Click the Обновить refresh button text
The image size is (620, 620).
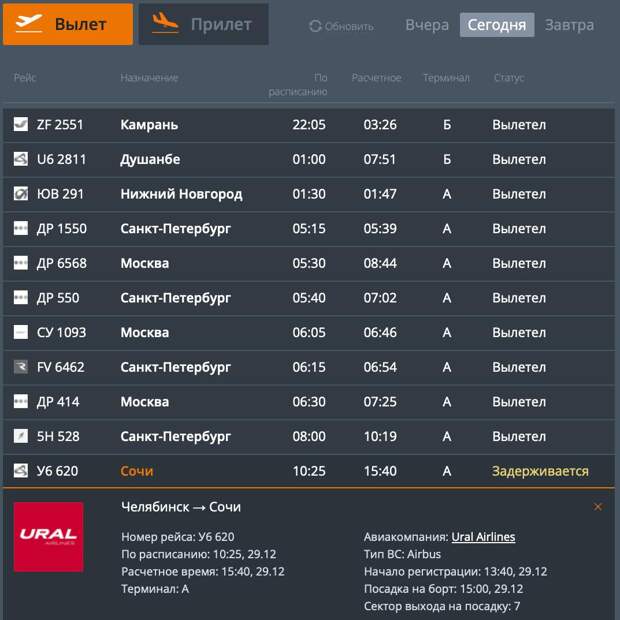(x=349, y=27)
